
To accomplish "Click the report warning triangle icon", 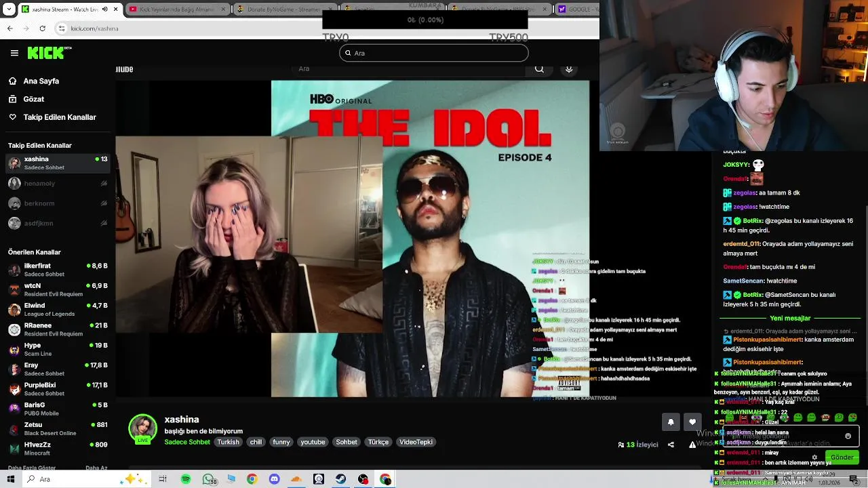I will pos(692,445).
